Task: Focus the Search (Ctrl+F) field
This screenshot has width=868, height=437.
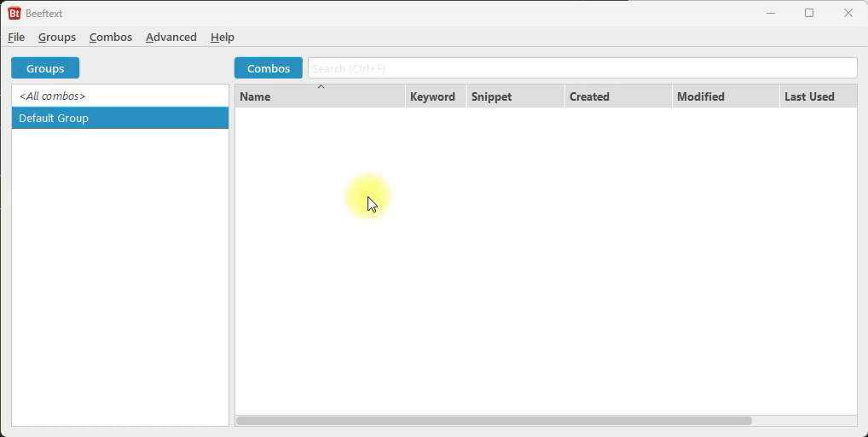Action: coord(582,68)
